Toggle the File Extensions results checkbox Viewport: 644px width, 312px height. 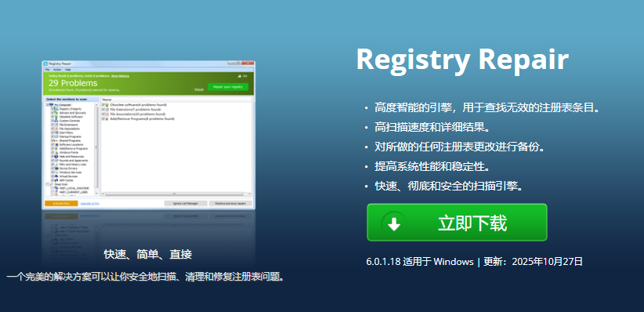pyautogui.click(x=103, y=109)
